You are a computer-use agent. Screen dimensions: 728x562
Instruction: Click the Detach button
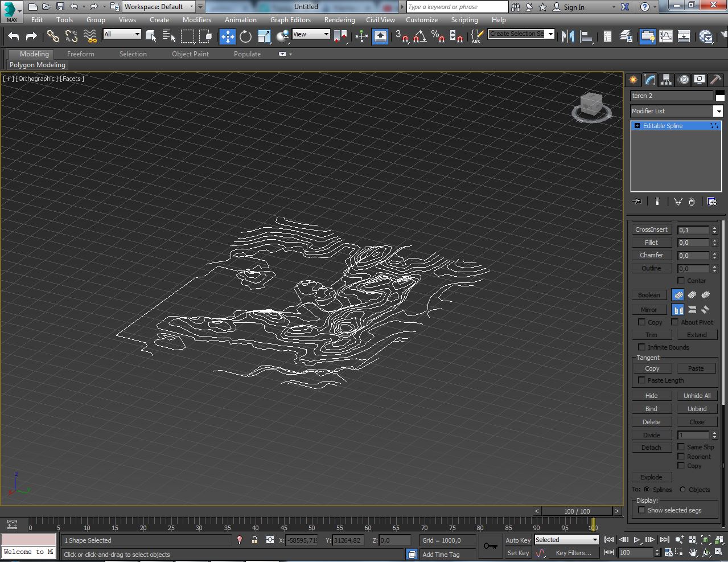coord(652,448)
